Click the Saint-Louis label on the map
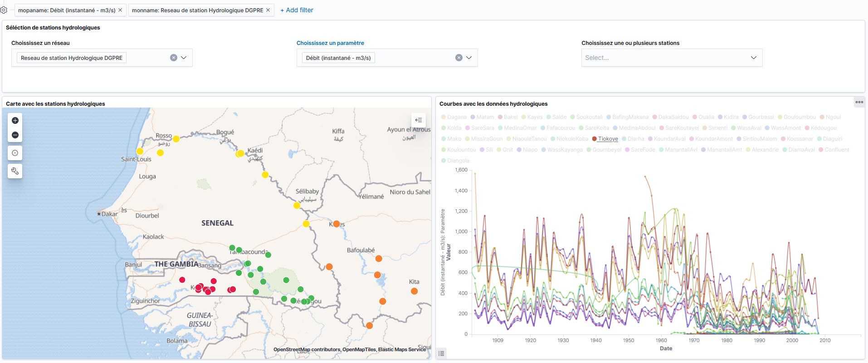This screenshot has height=363, width=868. click(x=136, y=159)
